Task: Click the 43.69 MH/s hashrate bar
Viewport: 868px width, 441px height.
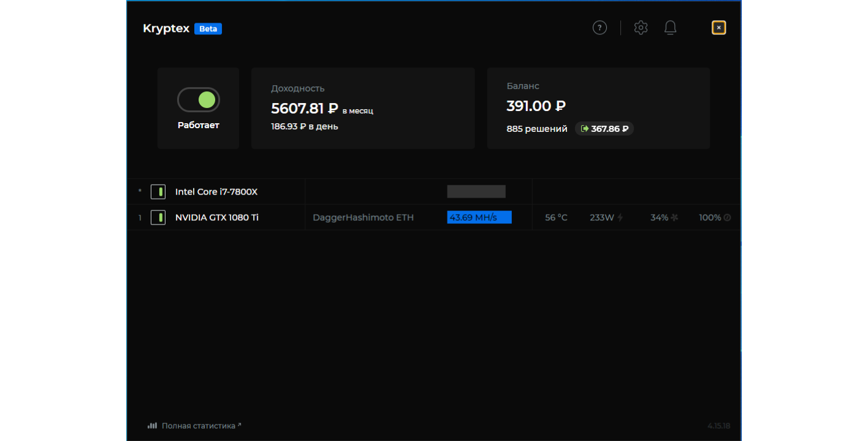Action: (479, 218)
